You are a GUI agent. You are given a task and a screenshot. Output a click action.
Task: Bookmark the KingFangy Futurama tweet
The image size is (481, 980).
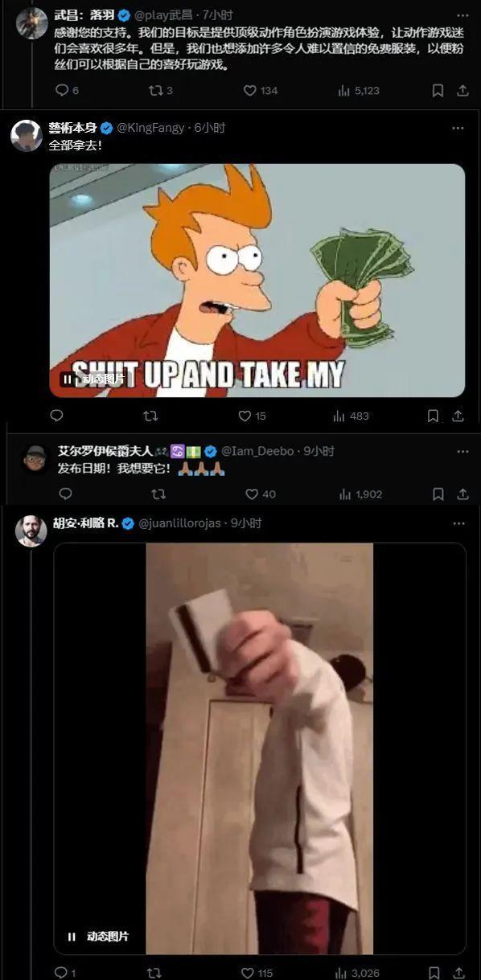pyautogui.click(x=433, y=416)
